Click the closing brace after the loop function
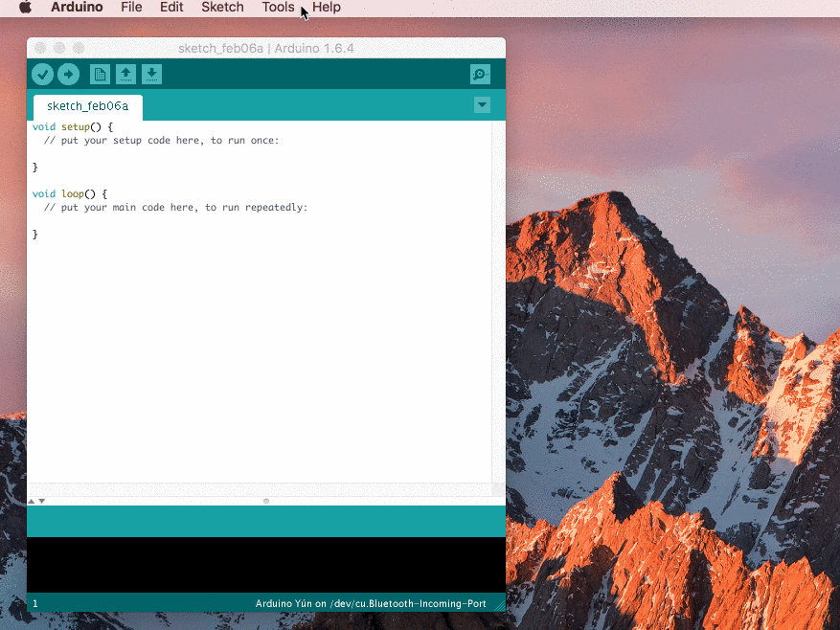The width and height of the screenshot is (840, 630). [x=35, y=235]
